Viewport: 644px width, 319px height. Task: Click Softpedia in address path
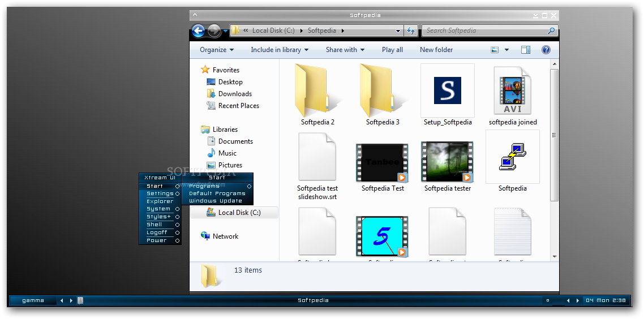coord(322,31)
